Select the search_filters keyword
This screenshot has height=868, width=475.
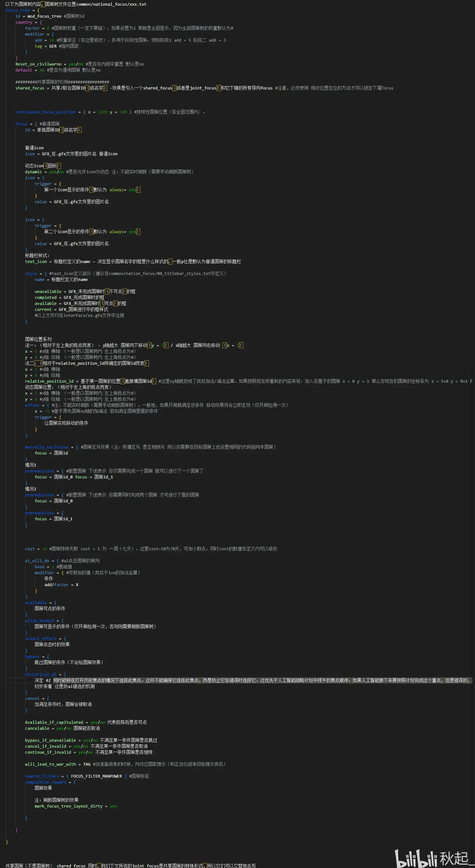tap(42, 776)
